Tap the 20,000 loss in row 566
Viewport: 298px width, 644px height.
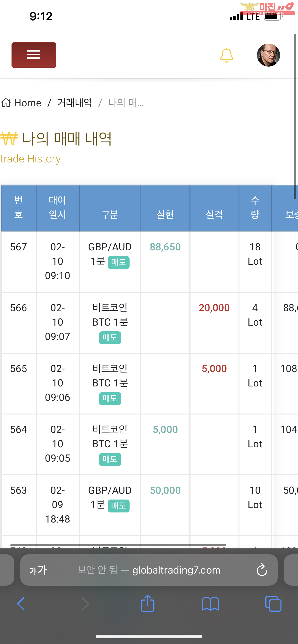(214, 308)
